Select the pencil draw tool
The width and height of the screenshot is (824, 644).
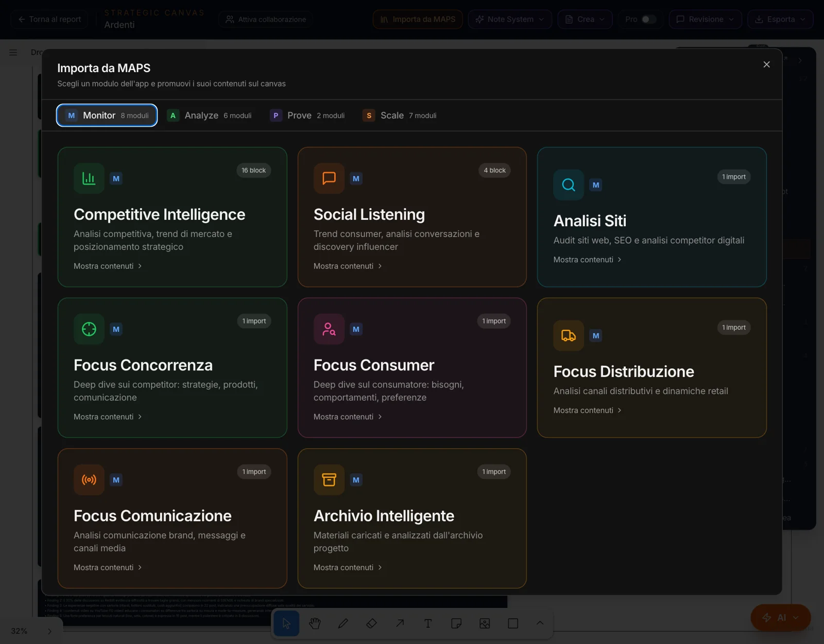click(343, 623)
